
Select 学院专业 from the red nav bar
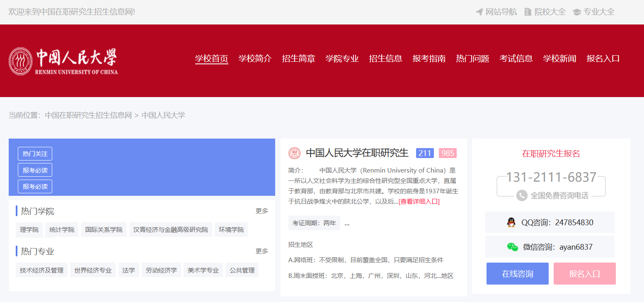click(342, 58)
